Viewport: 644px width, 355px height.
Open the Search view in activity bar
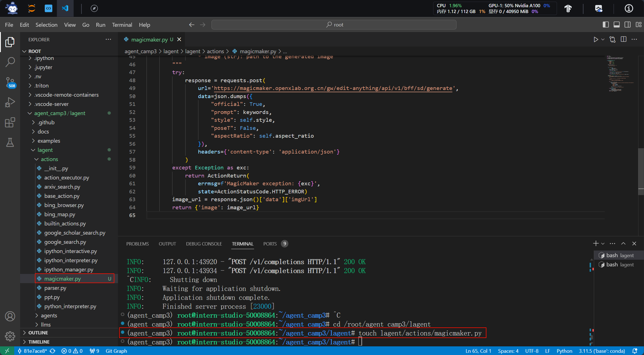point(10,62)
